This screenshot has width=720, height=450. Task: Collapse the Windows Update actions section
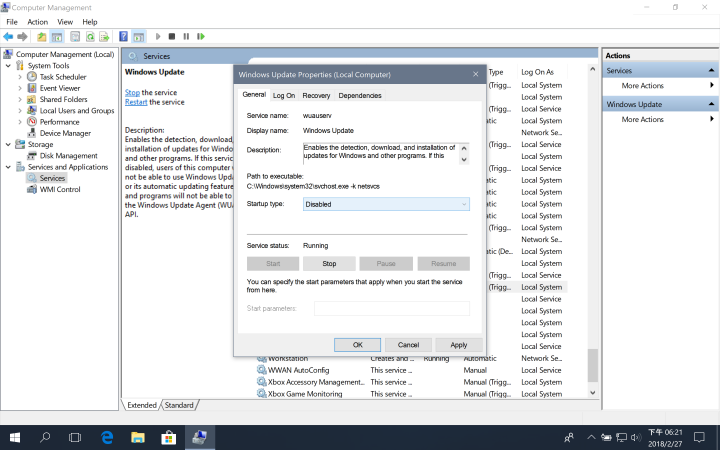click(x=711, y=104)
